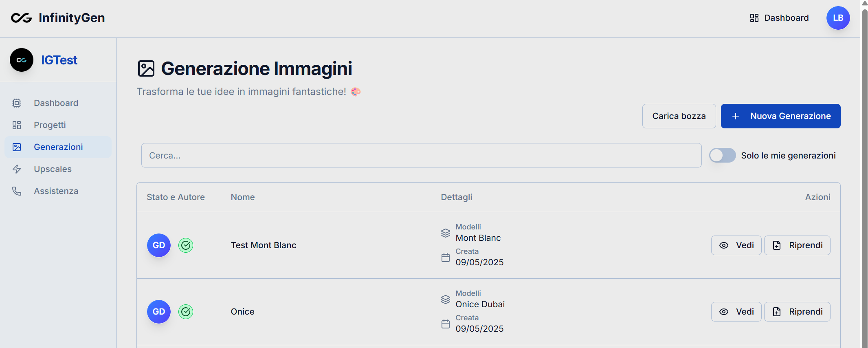The width and height of the screenshot is (868, 348).
Task: Click the layers icon beside Mont Blanc model
Action: pyautogui.click(x=446, y=233)
